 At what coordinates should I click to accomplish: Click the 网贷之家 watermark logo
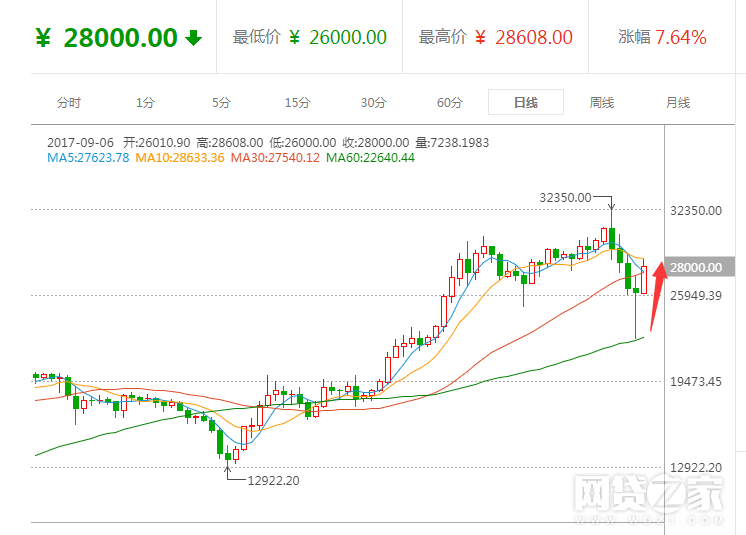point(646,498)
